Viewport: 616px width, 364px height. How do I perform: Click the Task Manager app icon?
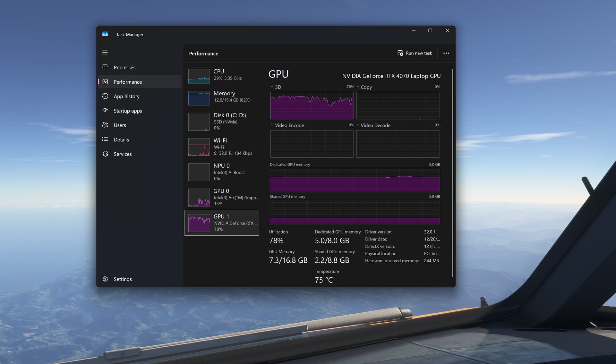click(105, 34)
